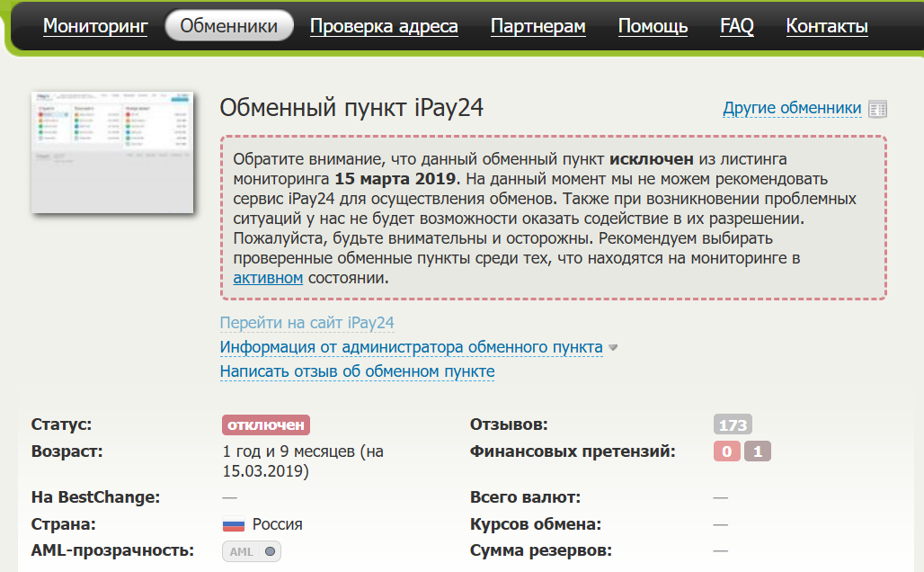Image resolution: width=924 pixels, height=572 pixels.
Task: Click the Отзывов label
Action: coord(509,425)
